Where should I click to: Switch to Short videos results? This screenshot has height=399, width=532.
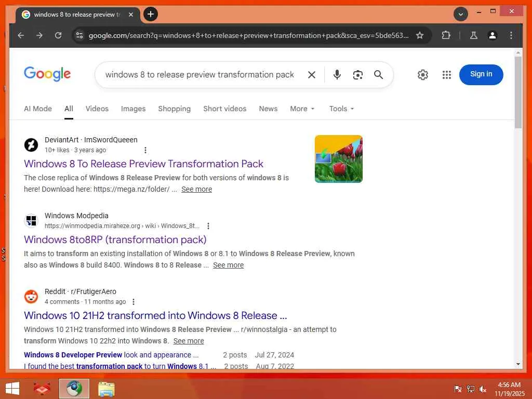pos(224,109)
